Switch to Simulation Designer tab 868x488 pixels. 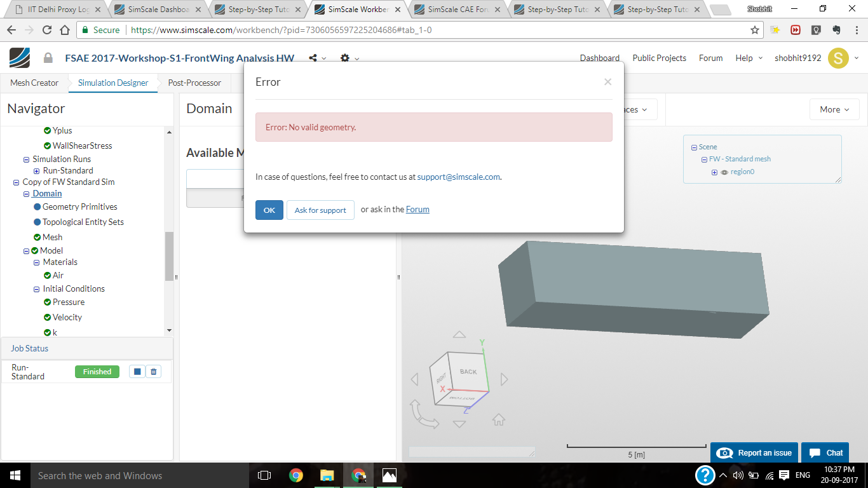coord(113,83)
